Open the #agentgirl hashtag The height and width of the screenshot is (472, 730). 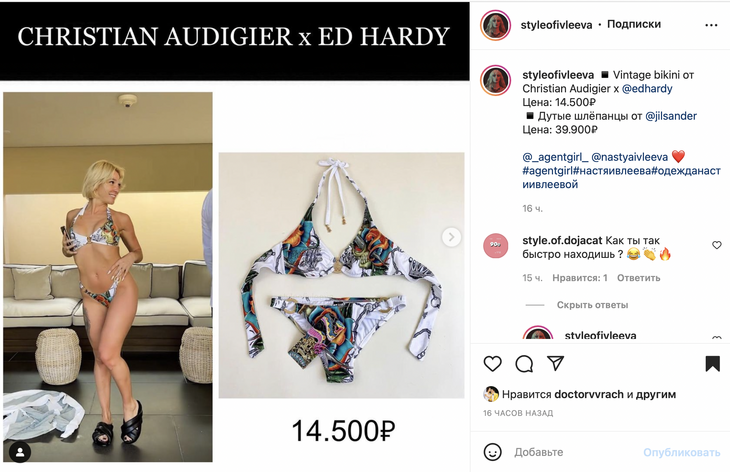coord(548,171)
